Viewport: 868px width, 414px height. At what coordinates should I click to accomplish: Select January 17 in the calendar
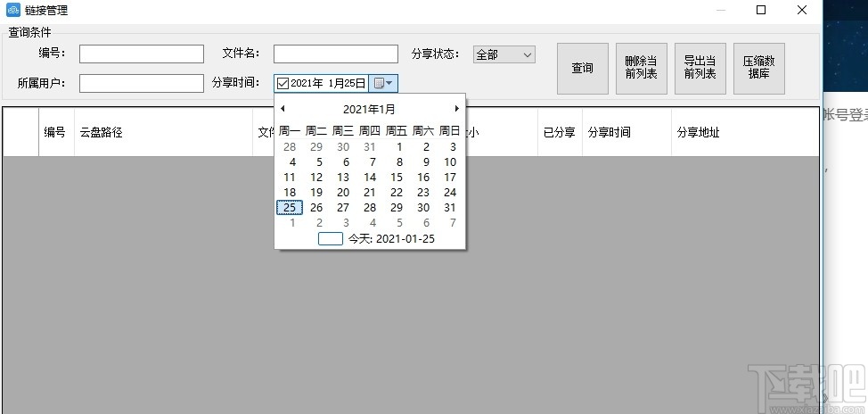[450, 178]
